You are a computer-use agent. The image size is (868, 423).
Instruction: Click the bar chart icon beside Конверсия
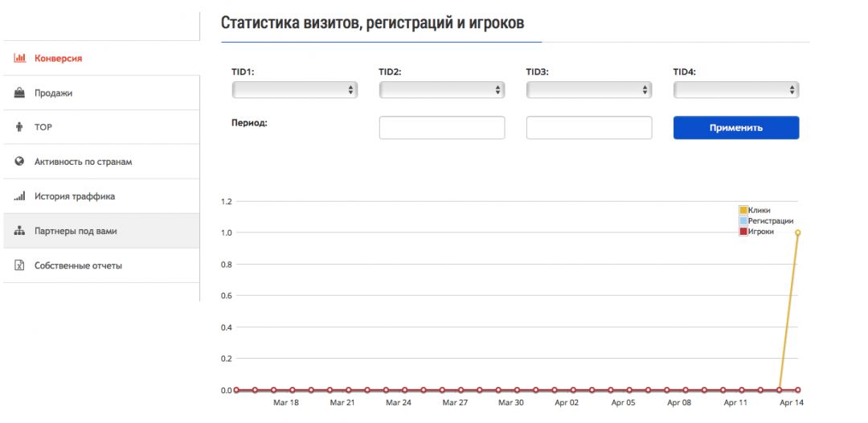[x=20, y=58]
